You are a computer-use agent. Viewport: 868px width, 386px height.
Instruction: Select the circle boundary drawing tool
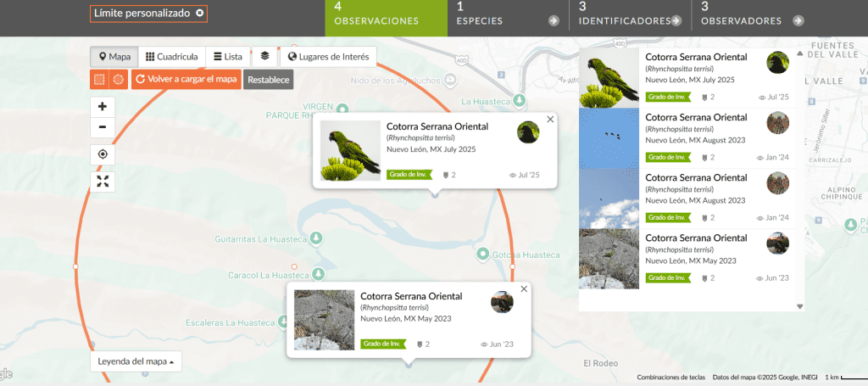[119, 79]
